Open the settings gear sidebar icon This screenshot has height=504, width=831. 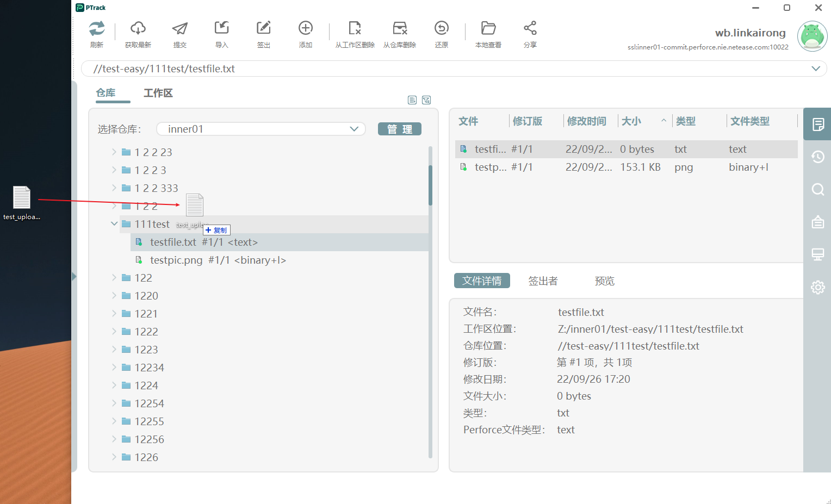[x=818, y=287]
